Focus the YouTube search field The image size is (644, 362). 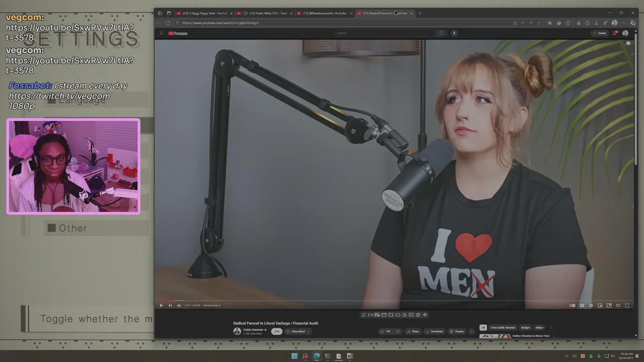386,33
